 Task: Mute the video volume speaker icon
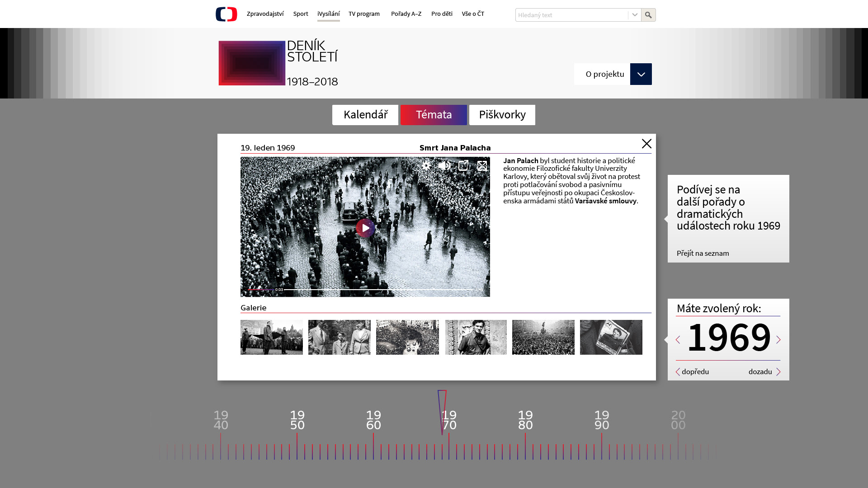(x=444, y=166)
